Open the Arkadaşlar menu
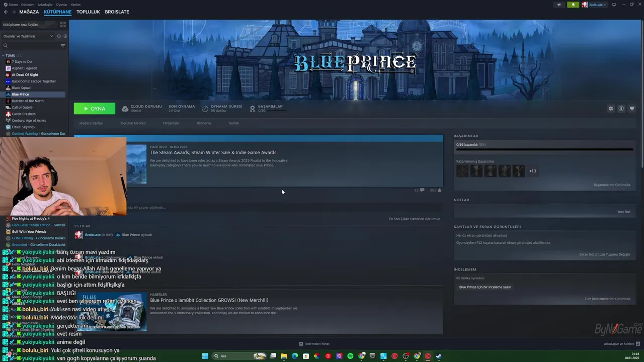 click(x=45, y=5)
